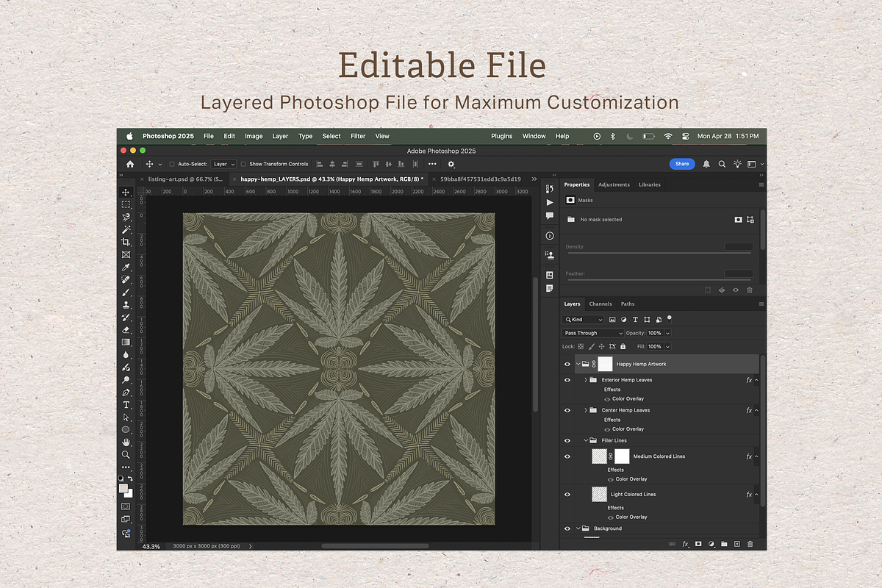The image size is (882, 588).
Task: Expand the Exterior Hemp Leaves group
Action: [x=585, y=380]
